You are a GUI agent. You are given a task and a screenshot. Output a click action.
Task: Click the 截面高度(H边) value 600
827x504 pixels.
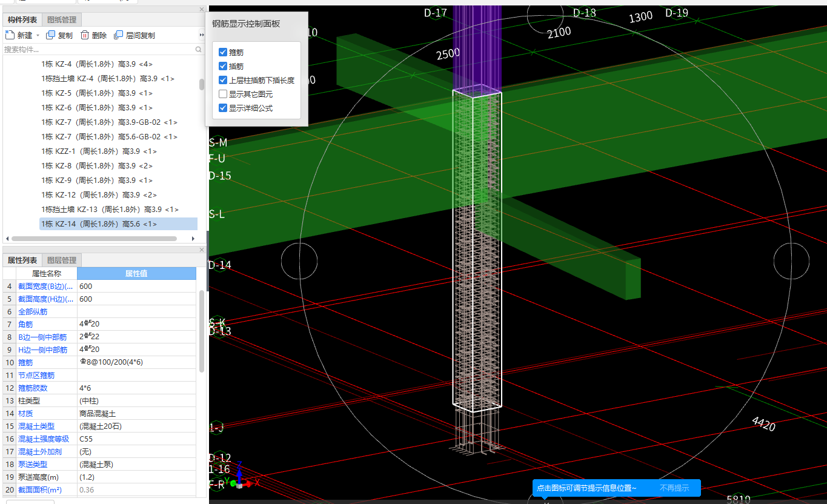pyautogui.click(x=136, y=299)
